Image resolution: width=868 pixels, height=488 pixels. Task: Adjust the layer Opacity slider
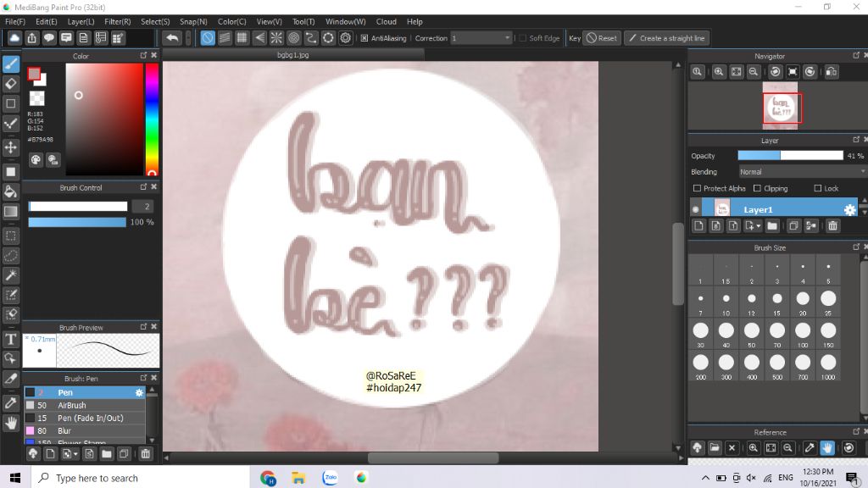(x=791, y=156)
